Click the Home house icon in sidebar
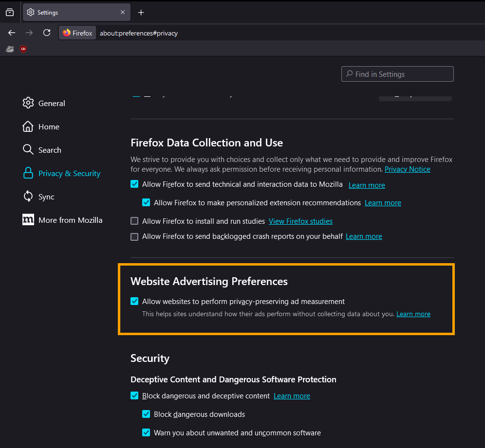The height and width of the screenshot is (448, 485). pyautogui.click(x=28, y=126)
